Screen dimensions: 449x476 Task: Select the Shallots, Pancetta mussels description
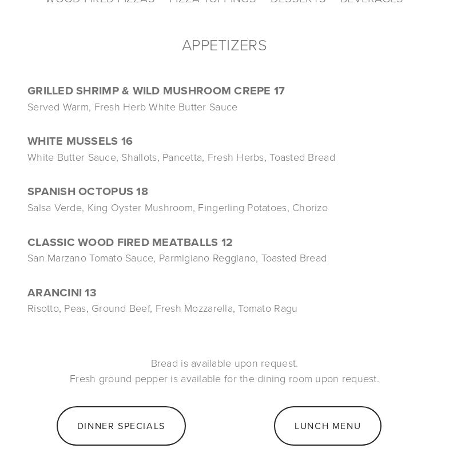pos(181,157)
